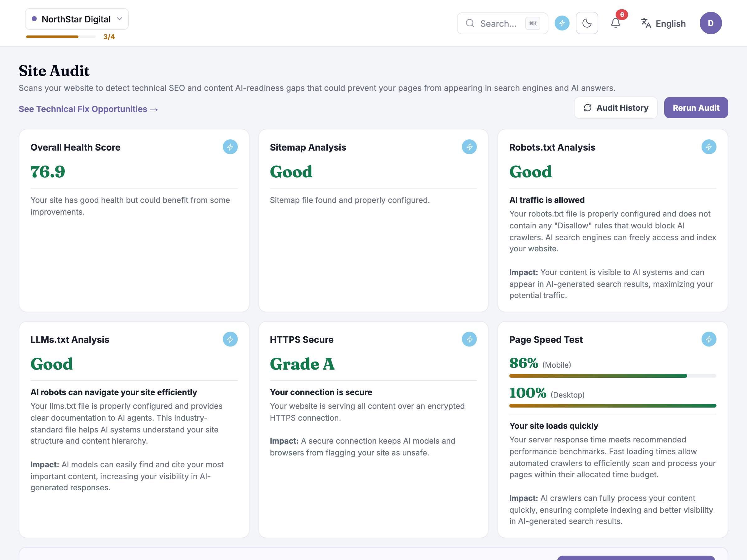Open notifications bell with 6 badge

(x=616, y=23)
